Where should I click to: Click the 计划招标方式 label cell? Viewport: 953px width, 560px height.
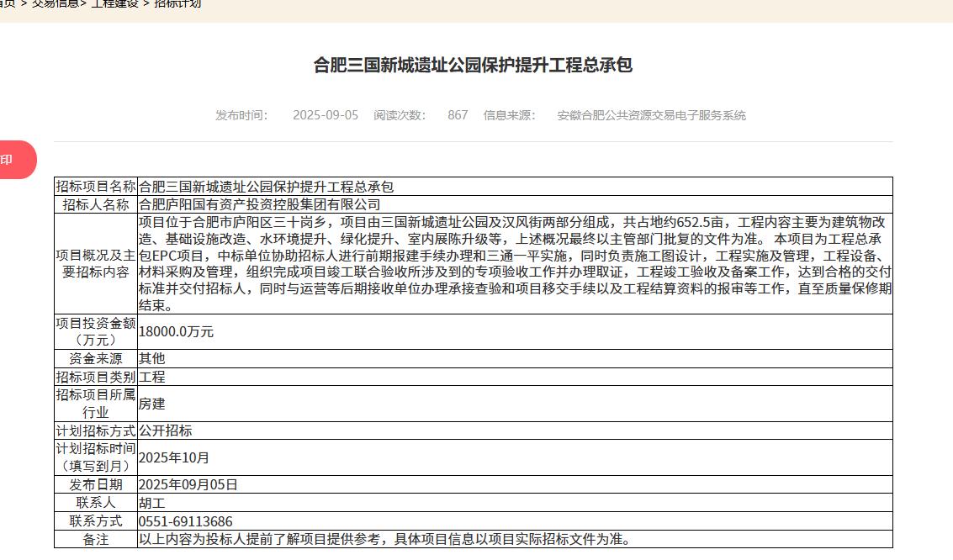pos(95,431)
